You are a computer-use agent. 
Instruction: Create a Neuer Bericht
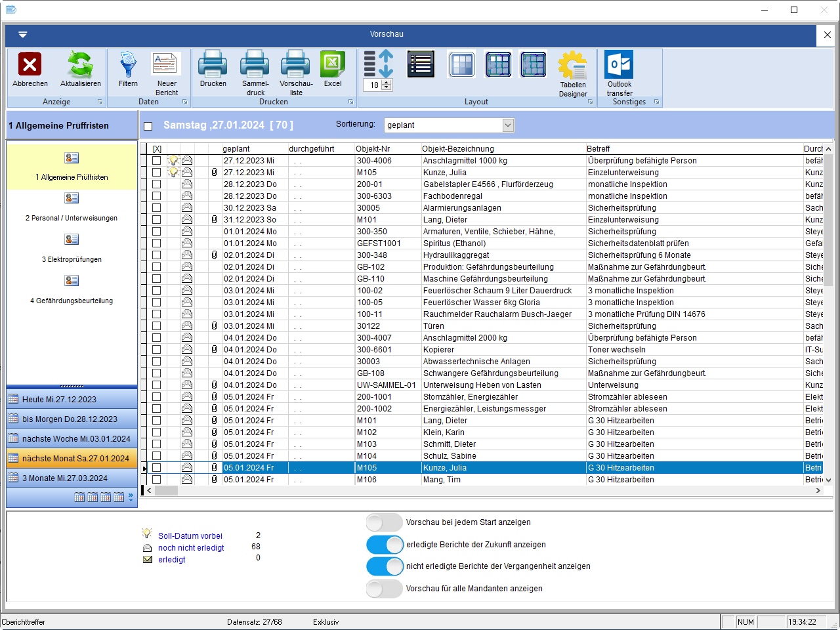tap(167, 65)
